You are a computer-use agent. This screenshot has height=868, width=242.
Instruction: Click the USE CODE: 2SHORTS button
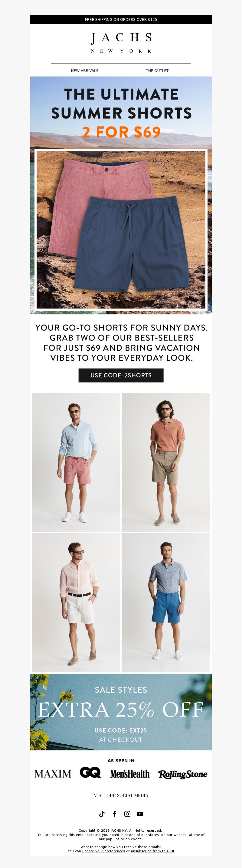click(x=121, y=375)
